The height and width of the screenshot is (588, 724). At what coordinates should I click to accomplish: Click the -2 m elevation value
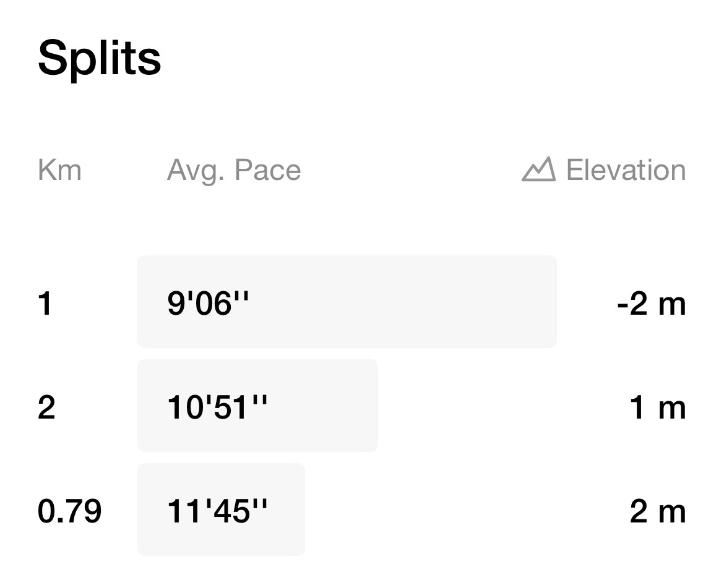[652, 304]
